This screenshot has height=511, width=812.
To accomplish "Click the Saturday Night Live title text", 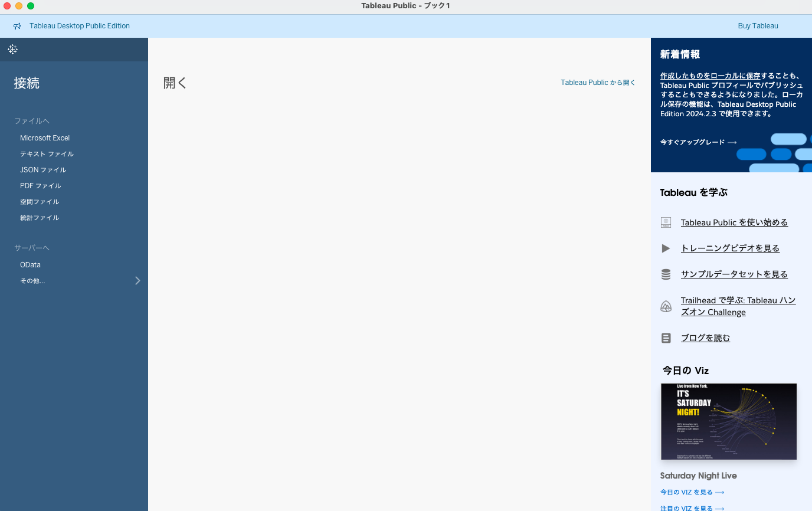I will 698,476.
